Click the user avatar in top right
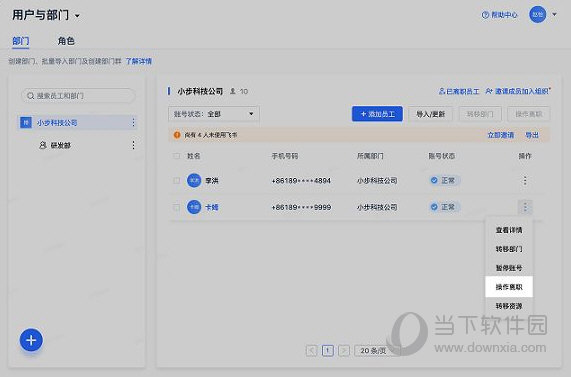 click(537, 15)
